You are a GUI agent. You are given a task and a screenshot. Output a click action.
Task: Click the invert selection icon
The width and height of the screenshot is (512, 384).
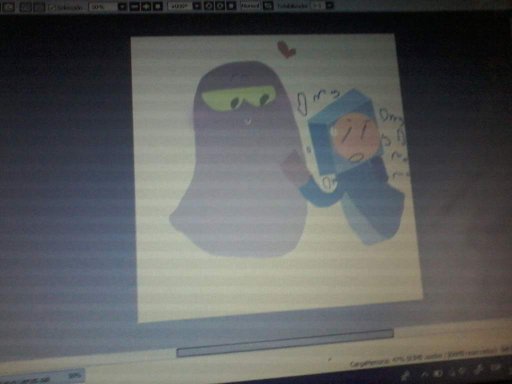point(39,6)
